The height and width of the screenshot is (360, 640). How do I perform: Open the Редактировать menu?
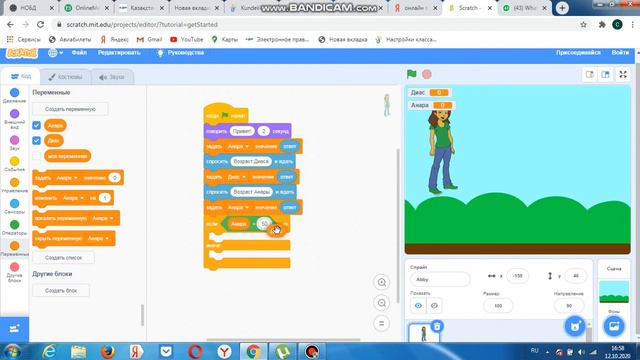coord(119,53)
